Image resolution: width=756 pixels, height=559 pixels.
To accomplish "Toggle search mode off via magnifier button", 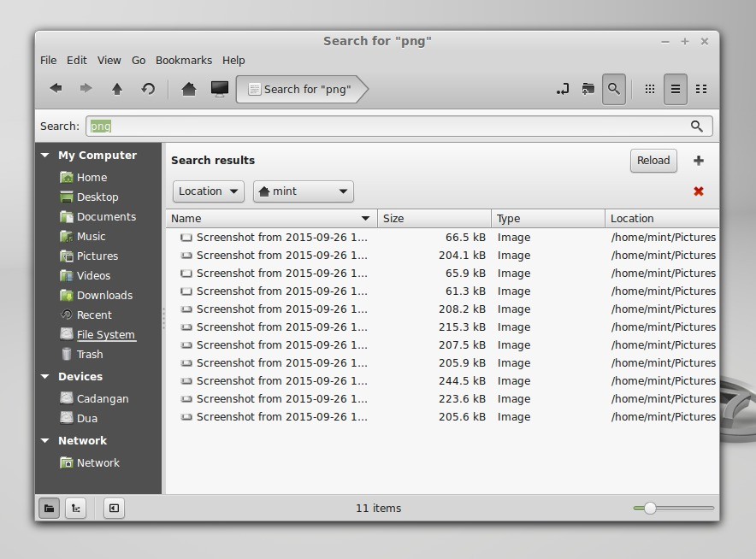I will click(x=614, y=89).
